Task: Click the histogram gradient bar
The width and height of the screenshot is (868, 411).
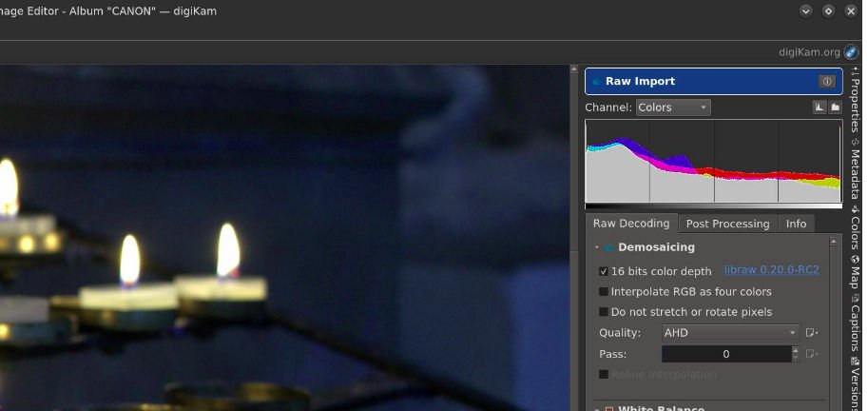Action: click(714, 205)
